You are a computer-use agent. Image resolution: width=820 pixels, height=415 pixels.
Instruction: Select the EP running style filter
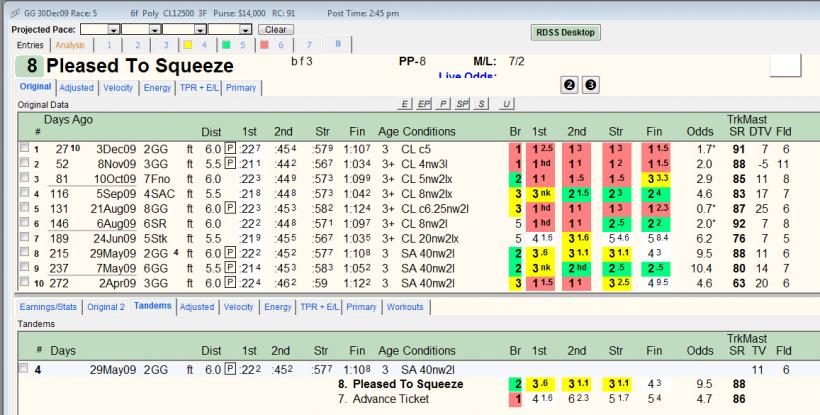pyautogui.click(x=424, y=104)
